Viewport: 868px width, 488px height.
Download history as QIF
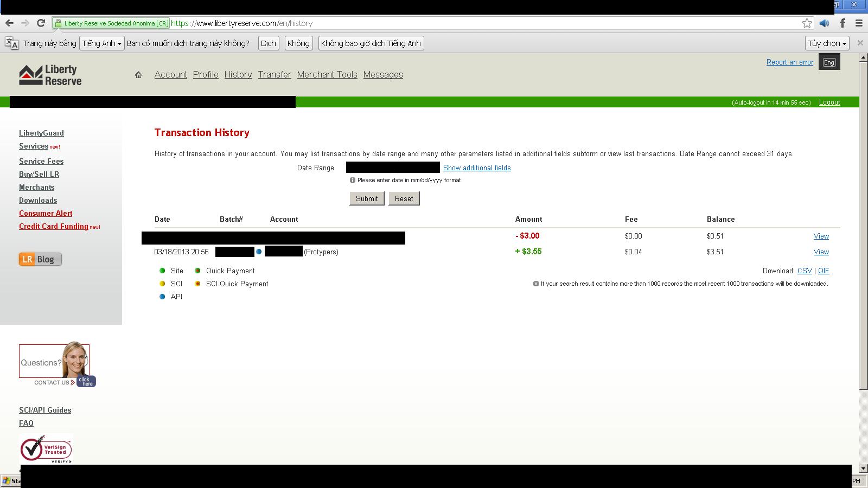[824, 271]
